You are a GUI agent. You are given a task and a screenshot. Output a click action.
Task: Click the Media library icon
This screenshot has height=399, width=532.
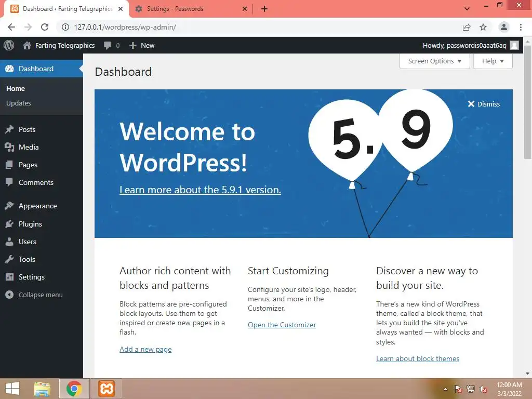[9, 147]
